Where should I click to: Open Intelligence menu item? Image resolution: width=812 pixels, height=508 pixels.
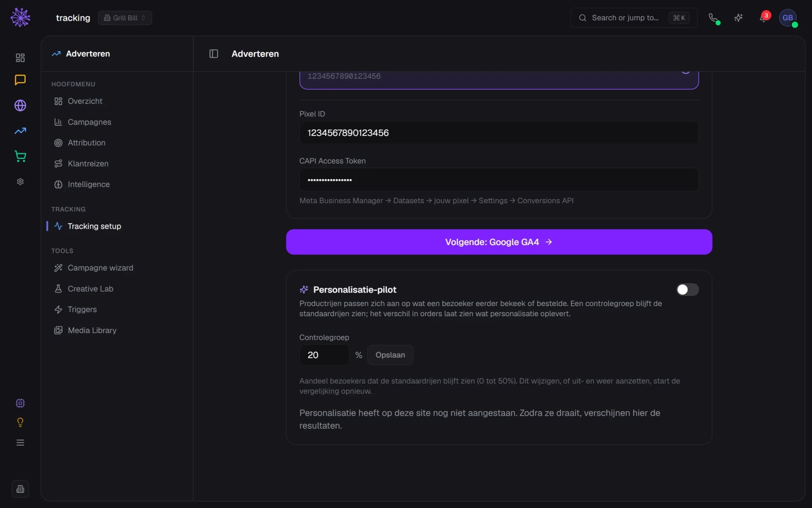117,184
